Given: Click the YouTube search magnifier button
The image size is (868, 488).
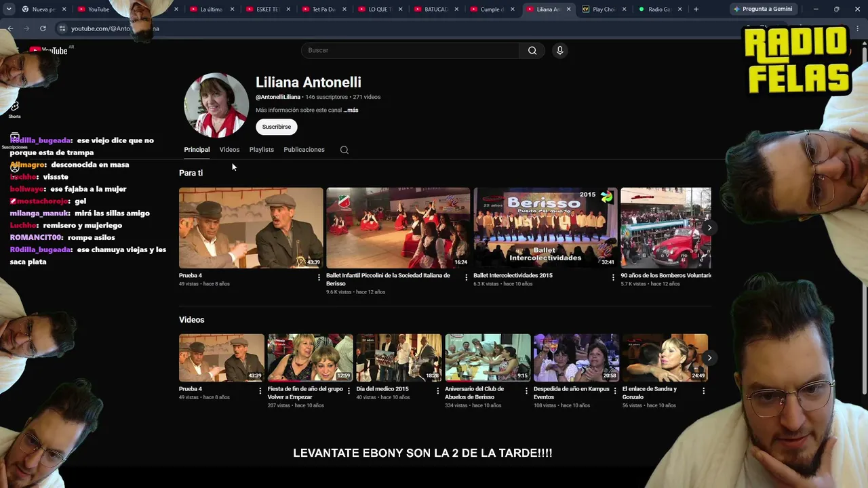Looking at the screenshot, I should coord(532,50).
